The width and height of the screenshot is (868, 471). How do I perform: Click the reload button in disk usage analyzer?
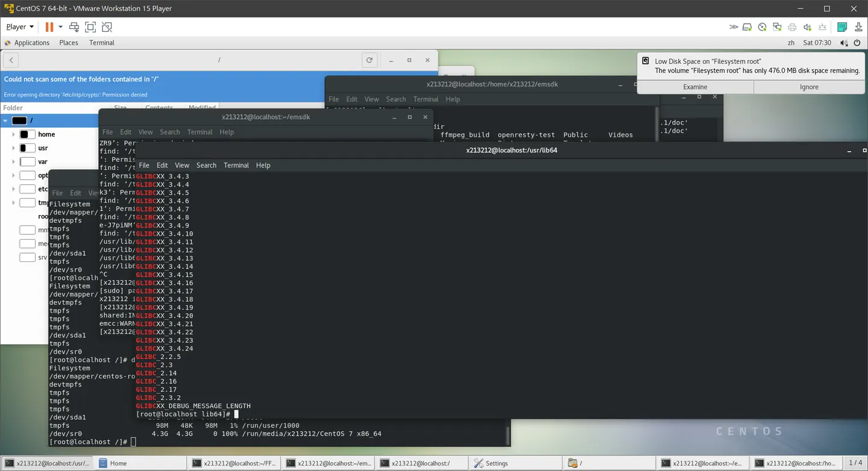(370, 60)
